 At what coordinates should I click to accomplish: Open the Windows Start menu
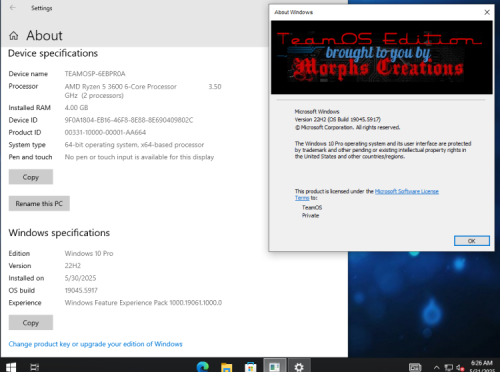point(11,367)
